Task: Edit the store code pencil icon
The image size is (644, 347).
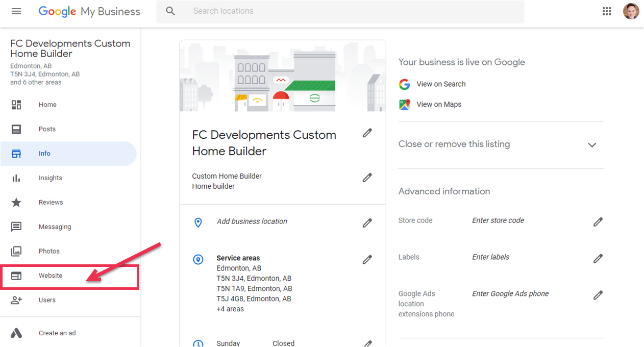Action: point(598,221)
